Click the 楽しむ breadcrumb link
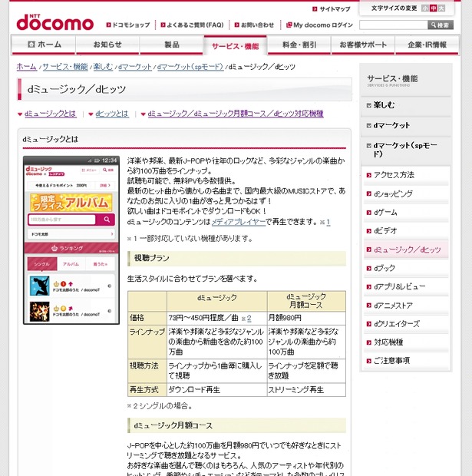The image size is (472, 476). tap(103, 67)
